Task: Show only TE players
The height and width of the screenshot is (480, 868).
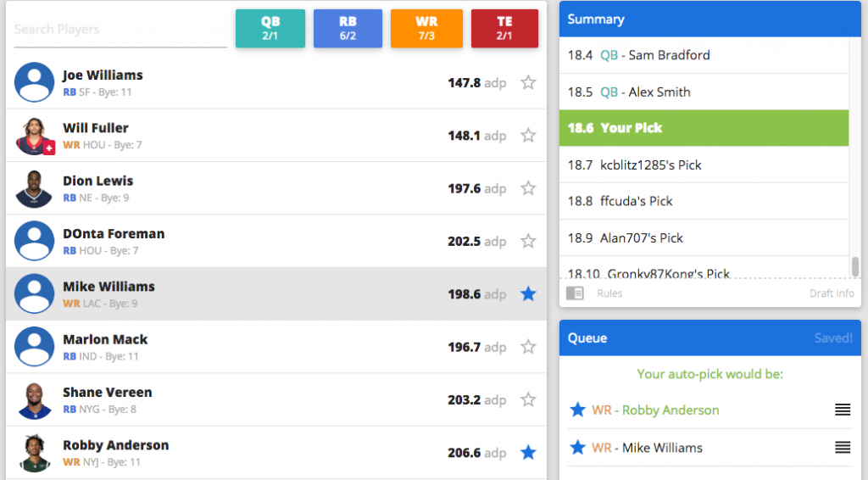Action: [504, 29]
